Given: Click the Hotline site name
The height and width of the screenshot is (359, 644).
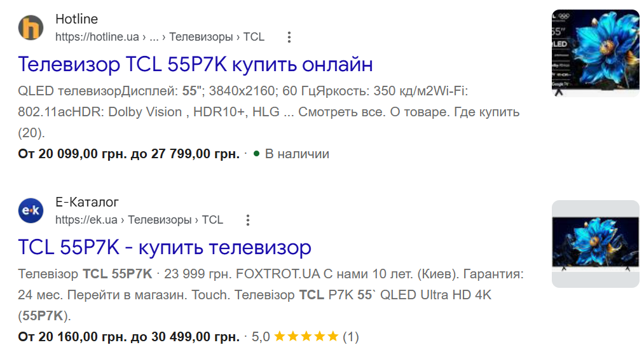Looking at the screenshot, I should click(x=77, y=19).
